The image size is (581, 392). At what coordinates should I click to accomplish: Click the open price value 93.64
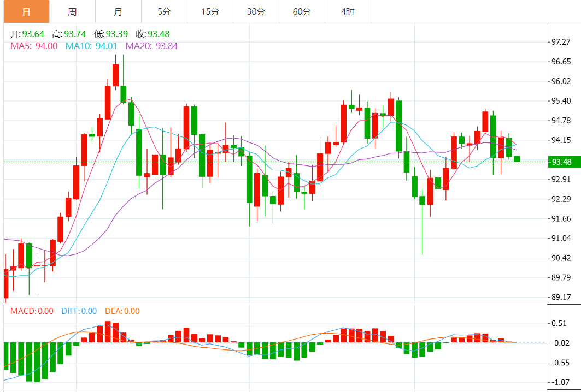point(33,34)
